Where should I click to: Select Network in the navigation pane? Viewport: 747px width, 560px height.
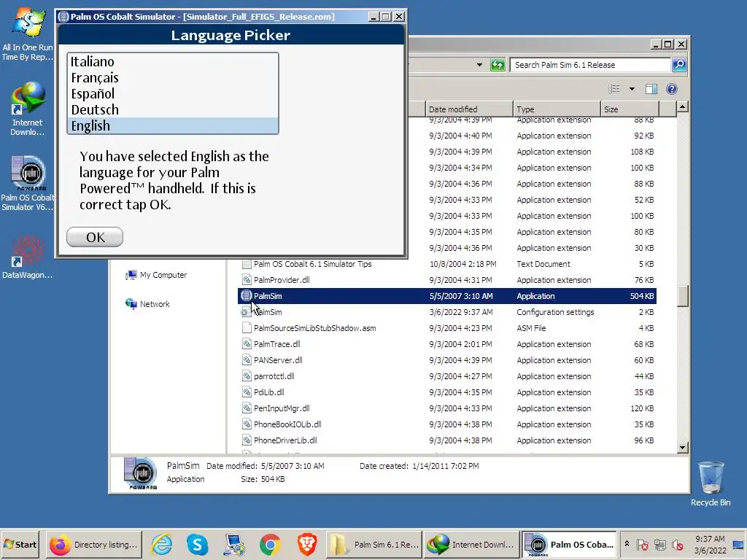(147, 304)
